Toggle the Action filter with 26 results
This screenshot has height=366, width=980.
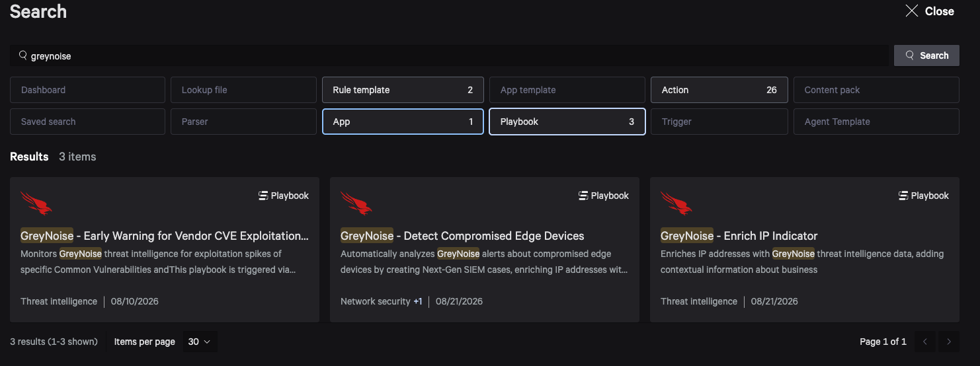point(719,90)
